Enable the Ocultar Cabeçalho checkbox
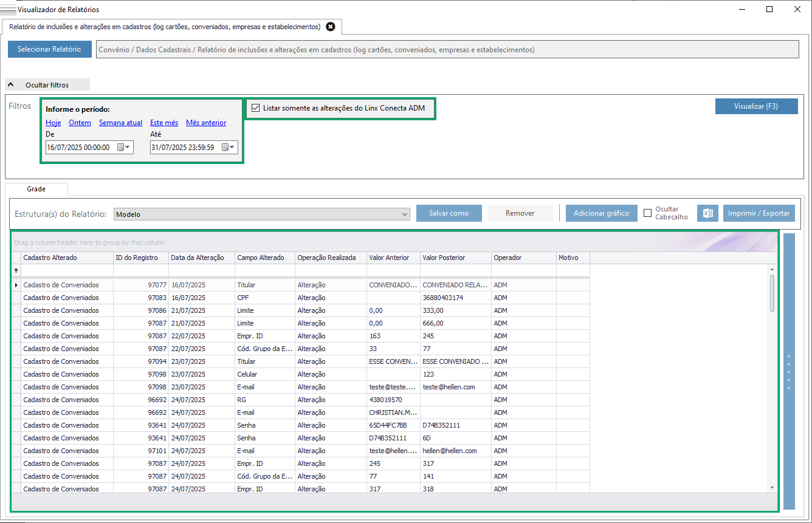Image resolution: width=812 pixels, height=523 pixels. click(647, 213)
